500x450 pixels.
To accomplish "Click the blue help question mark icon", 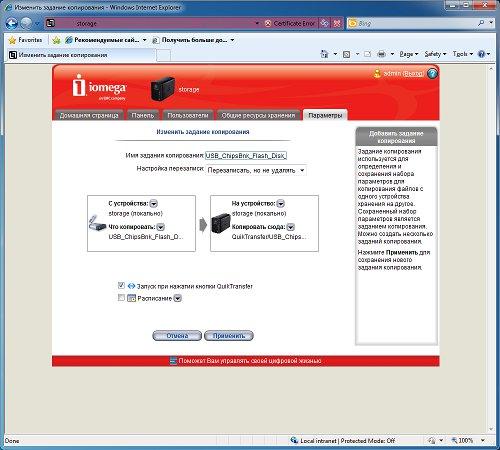I will pyautogui.click(x=432, y=74).
